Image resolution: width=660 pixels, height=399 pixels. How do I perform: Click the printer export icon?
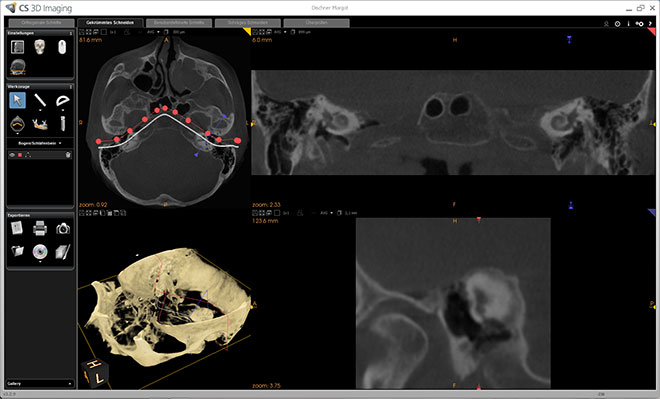(40, 228)
